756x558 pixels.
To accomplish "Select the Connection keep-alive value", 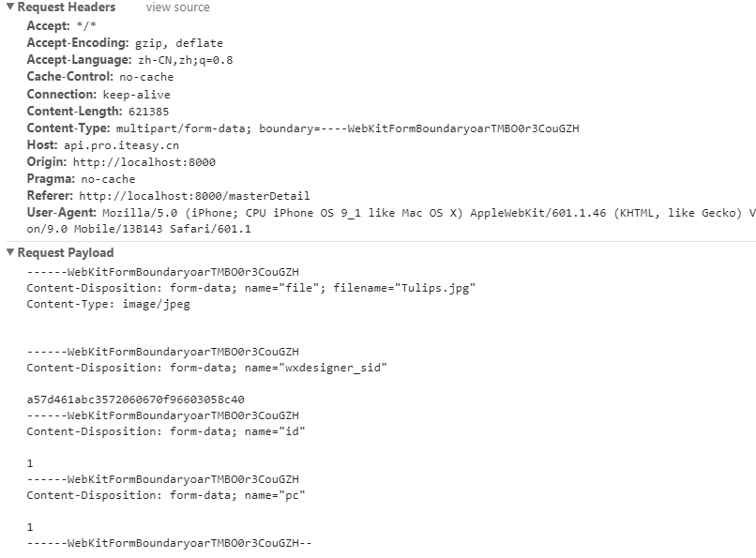I will (136, 95).
